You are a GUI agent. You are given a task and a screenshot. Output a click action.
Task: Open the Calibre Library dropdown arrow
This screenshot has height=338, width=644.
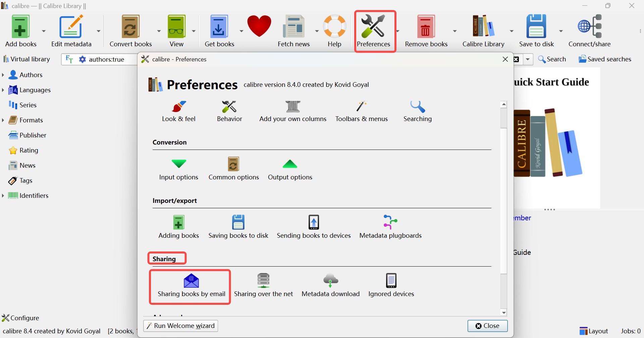click(512, 31)
